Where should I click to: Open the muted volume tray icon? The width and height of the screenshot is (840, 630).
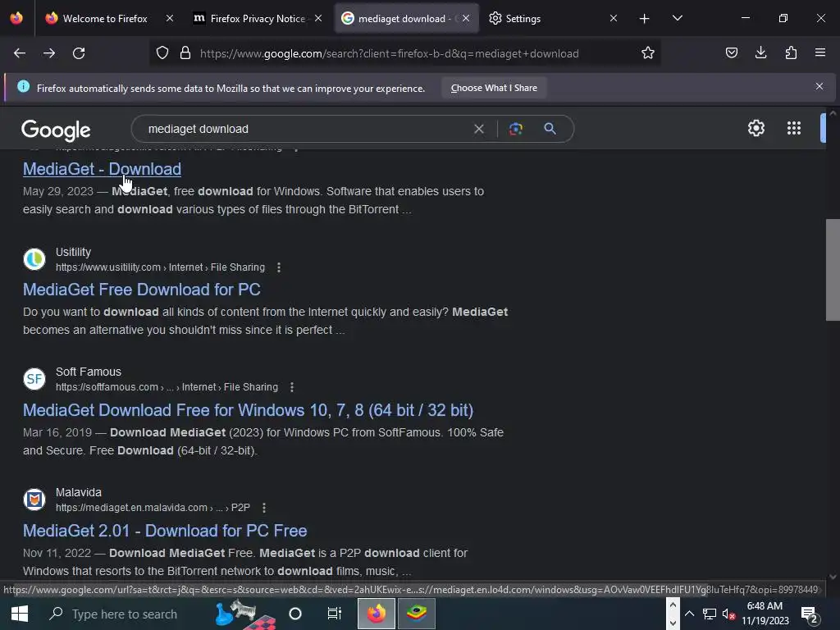728,614
